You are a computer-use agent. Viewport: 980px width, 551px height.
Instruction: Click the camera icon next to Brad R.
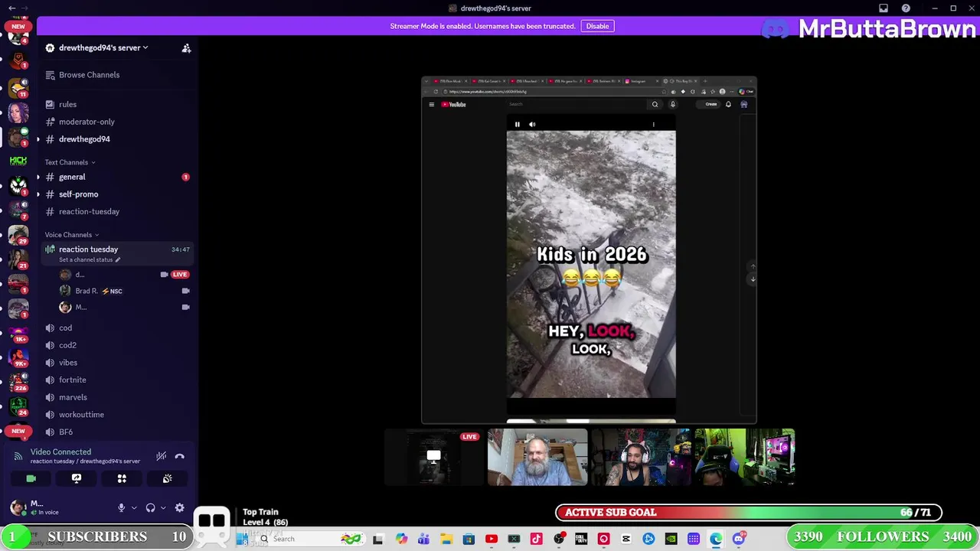tap(185, 291)
